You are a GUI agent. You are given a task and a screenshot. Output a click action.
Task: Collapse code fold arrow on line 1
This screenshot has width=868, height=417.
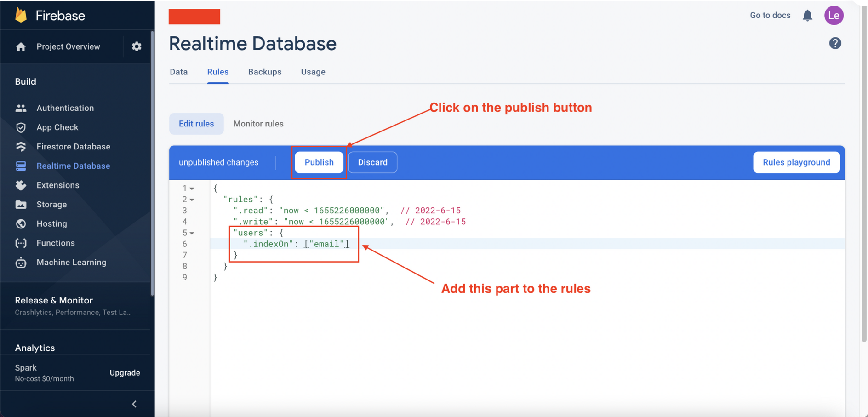tap(192, 189)
